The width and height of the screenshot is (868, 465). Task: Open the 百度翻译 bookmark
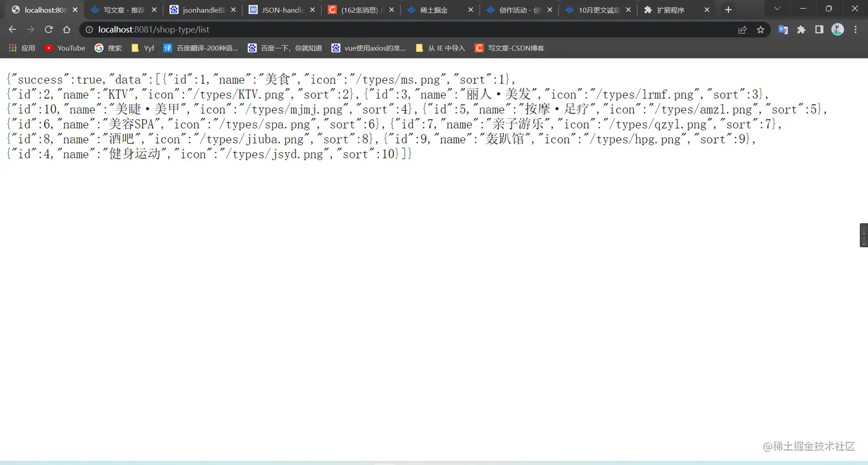pyautogui.click(x=201, y=48)
